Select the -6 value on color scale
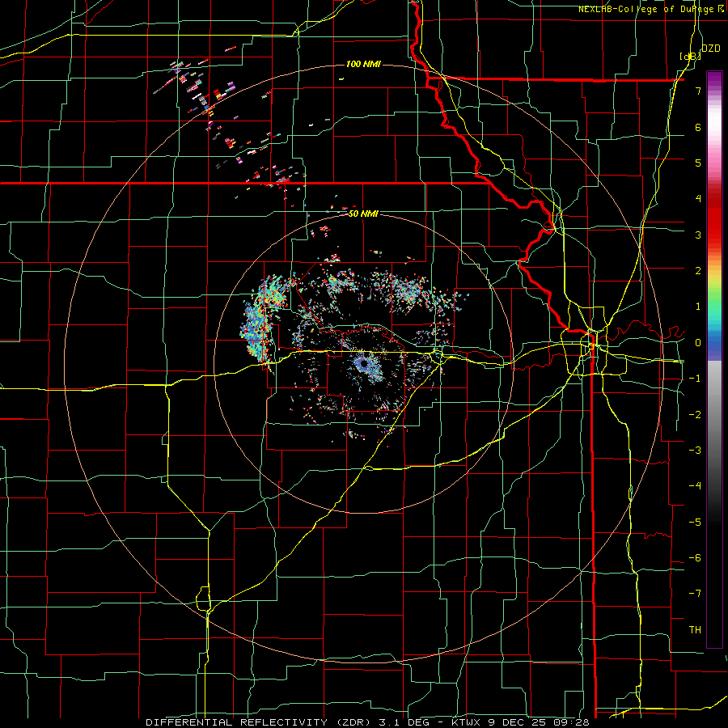728x728 pixels. pos(695,558)
